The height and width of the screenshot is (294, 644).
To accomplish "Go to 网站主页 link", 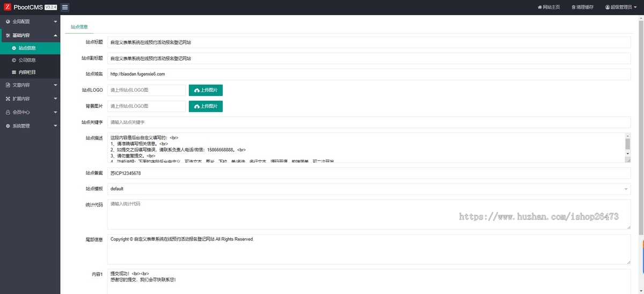I will point(550,7).
